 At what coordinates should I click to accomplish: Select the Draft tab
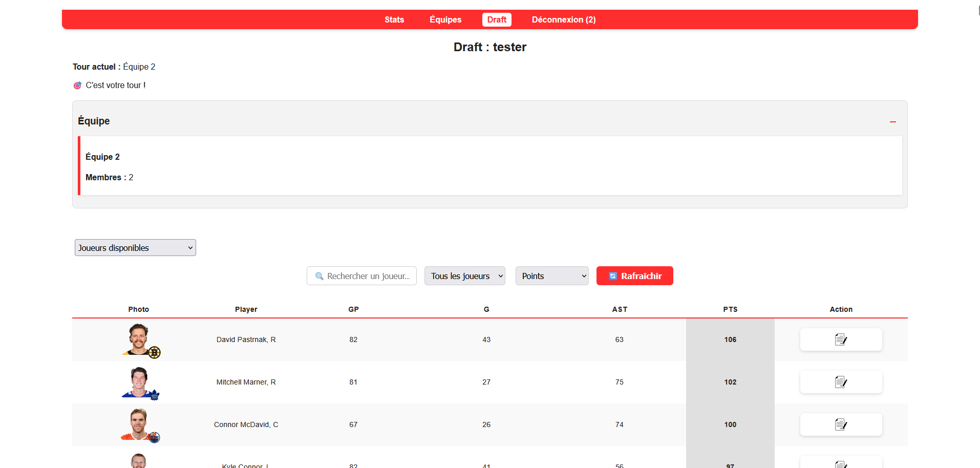497,19
